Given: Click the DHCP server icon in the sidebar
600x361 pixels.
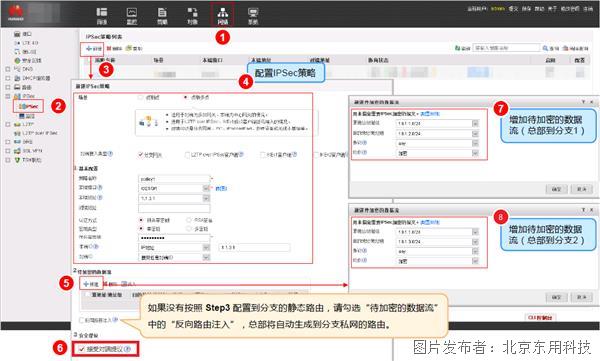Looking at the screenshot, I should [17, 78].
